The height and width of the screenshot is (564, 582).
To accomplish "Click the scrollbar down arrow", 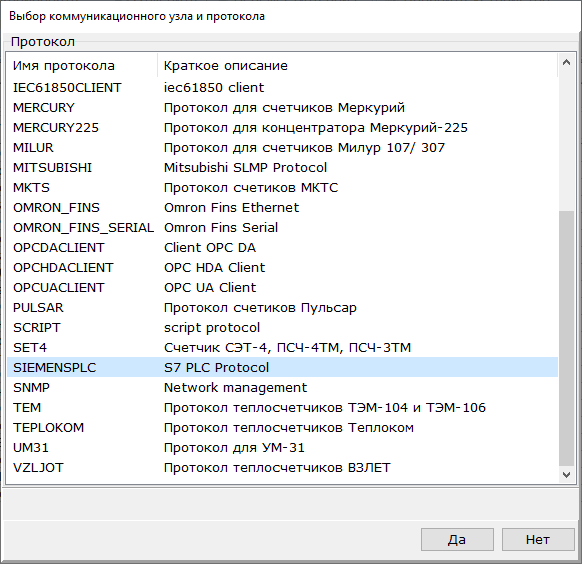I will pos(566,475).
